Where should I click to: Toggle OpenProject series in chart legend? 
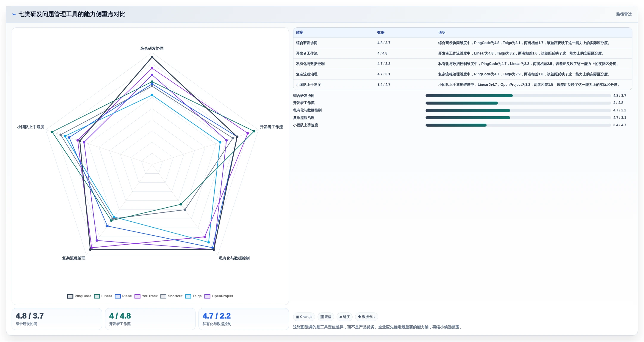click(x=219, y=296)
